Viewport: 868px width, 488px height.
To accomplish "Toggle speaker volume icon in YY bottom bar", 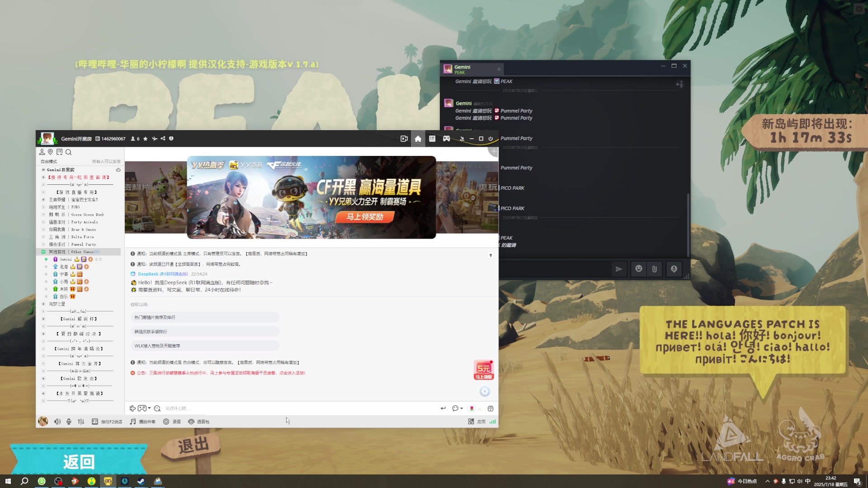I will (57, 422).
